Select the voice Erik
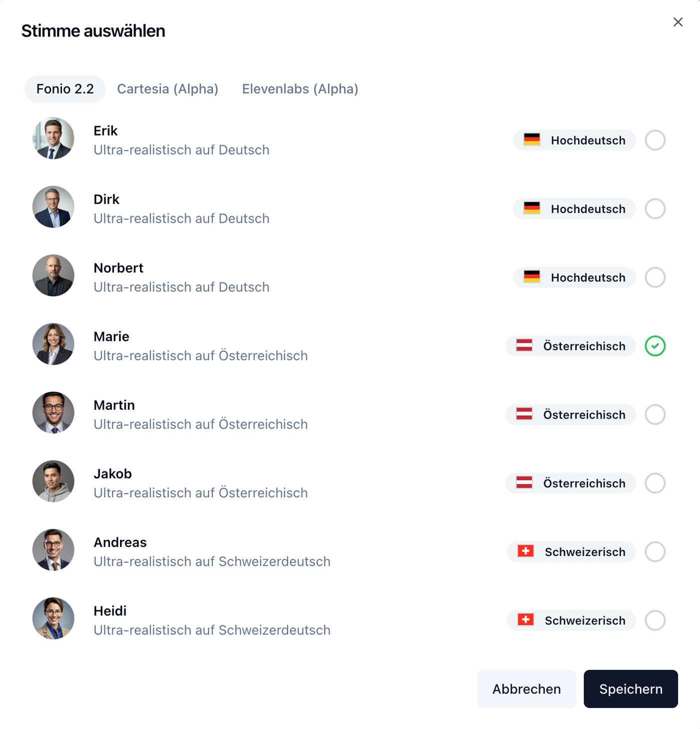This screenshot has height=729, width=700. click(x=655, y=140)
